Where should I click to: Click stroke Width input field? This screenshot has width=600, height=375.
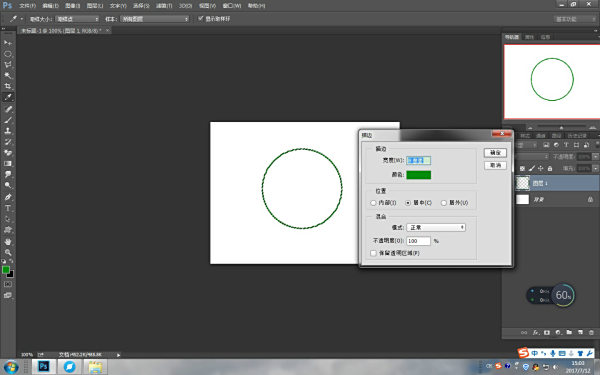pyautogui.click(x=419, y=160)
